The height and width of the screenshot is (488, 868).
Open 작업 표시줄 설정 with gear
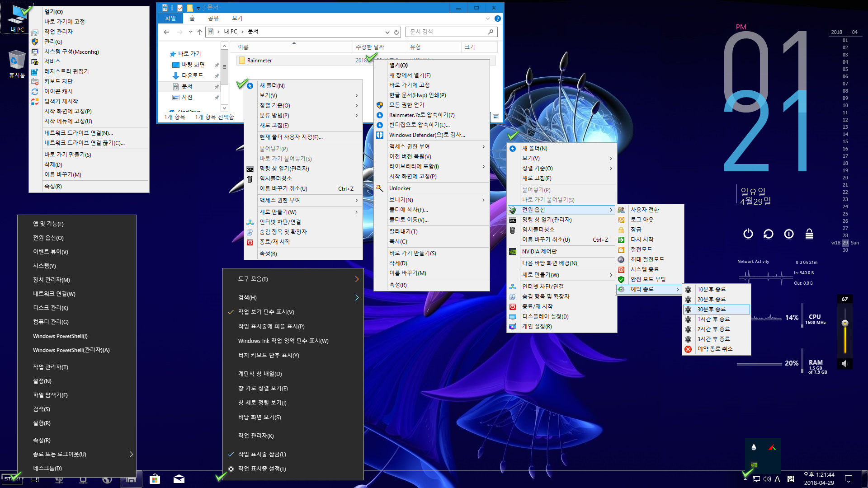pos(293,469)
